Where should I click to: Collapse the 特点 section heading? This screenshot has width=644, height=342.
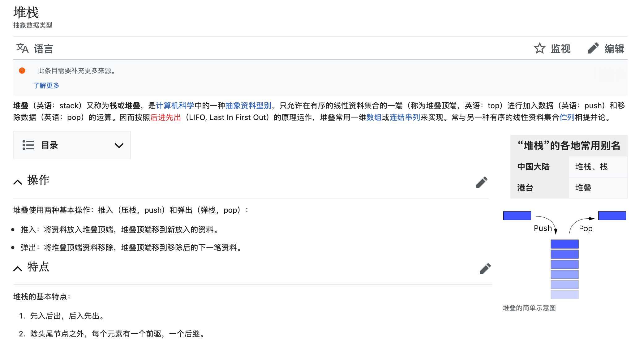(x=18, y=268)
